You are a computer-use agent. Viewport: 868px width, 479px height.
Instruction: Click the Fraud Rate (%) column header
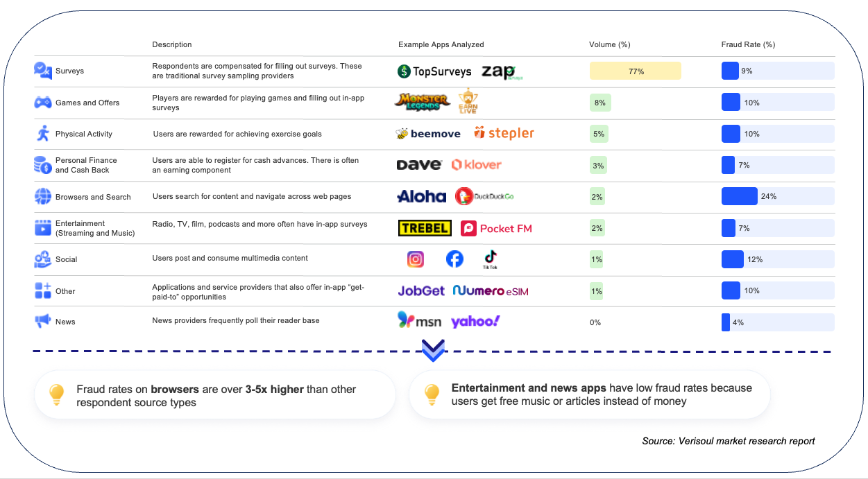[x=748, y=44]
